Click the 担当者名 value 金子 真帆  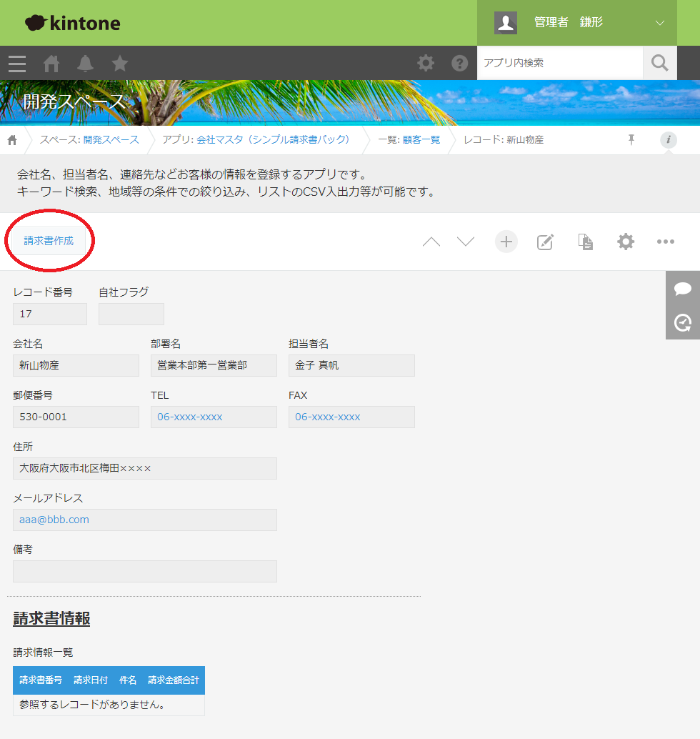point(316,365)
